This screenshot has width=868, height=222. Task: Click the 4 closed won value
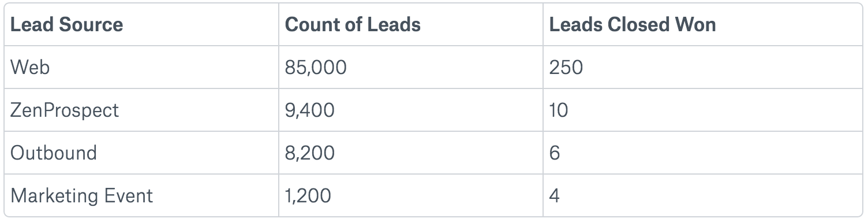tap(555, 195)
